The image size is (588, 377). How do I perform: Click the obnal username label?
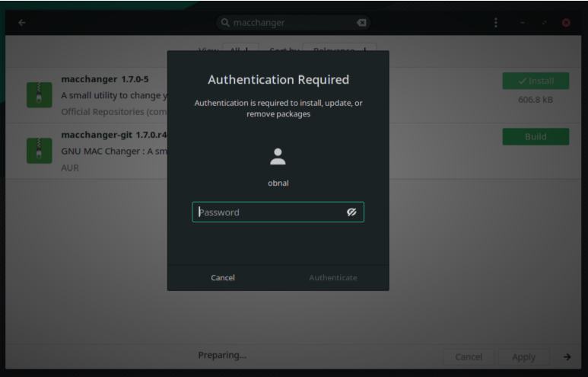[278, 184]
